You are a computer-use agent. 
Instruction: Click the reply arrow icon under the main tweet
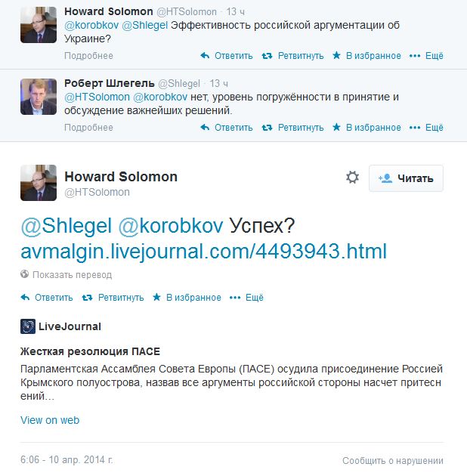click(25, 298)
